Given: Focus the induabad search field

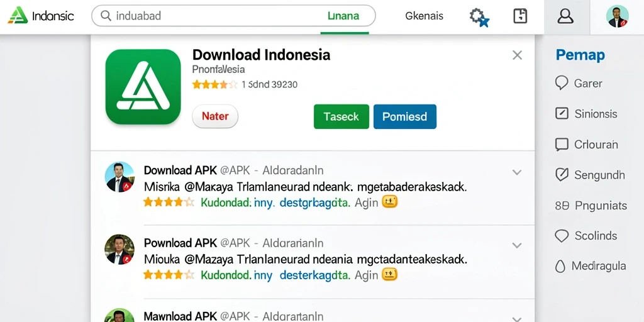Looking at the screenshot, I should coord(233,16).
